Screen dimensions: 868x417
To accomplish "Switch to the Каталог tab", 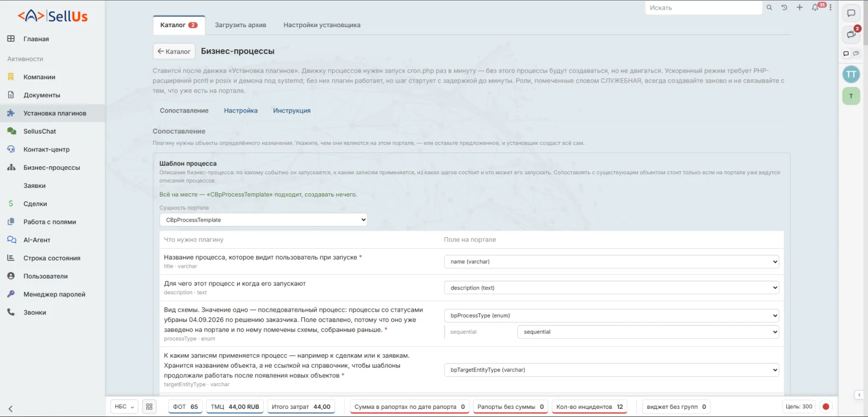I will tap(178, 25).
